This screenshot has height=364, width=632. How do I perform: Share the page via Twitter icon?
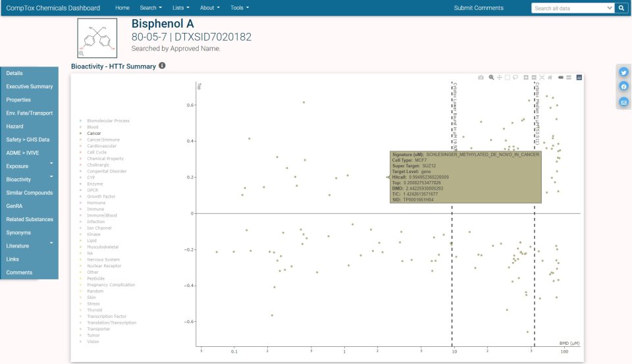click(x=623, y=72)
